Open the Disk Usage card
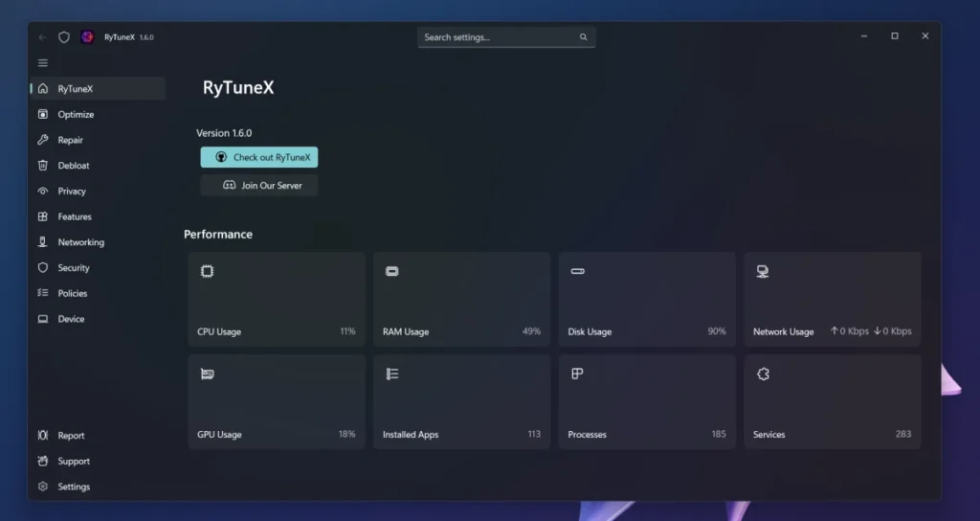The image size is (980, 521). 647,300
